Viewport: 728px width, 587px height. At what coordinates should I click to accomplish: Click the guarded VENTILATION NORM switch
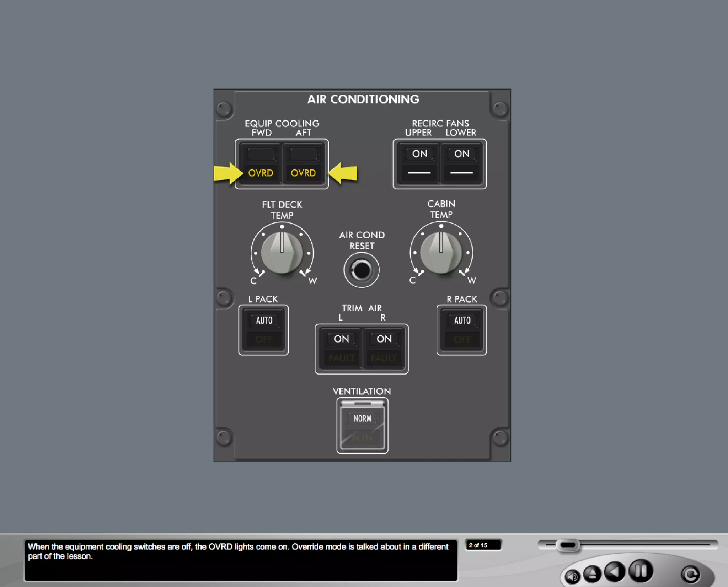(362, 427)
